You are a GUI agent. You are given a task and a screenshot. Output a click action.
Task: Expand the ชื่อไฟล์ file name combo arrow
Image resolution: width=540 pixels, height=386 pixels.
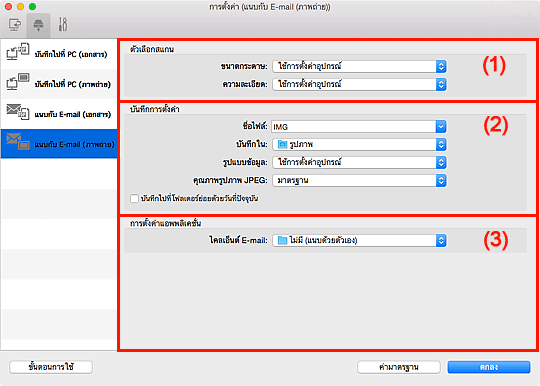(x=441, y=127)
